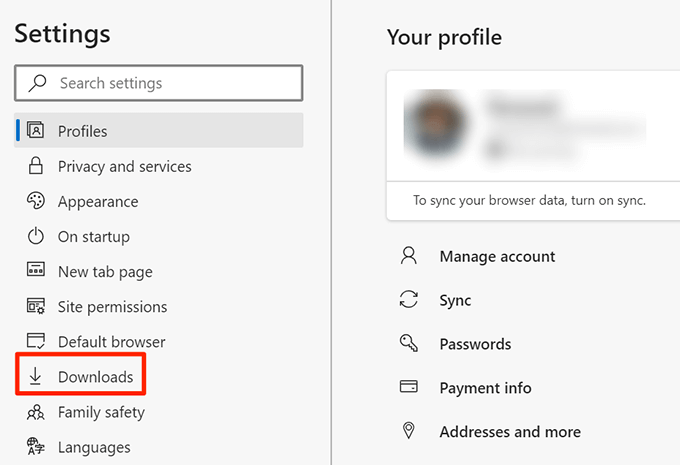680x465 pixels.
Task: Go to Appearance settings
Action: click(98, 201)
